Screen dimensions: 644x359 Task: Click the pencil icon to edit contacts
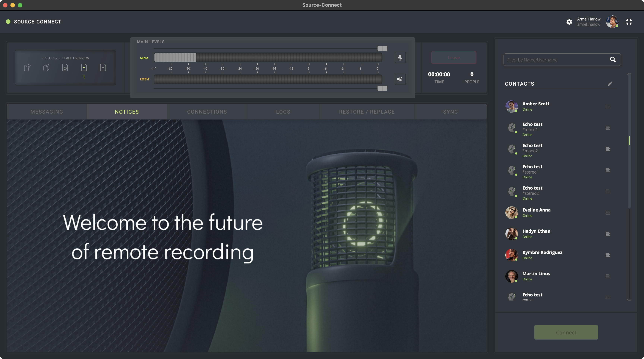[x=610, y=84]
